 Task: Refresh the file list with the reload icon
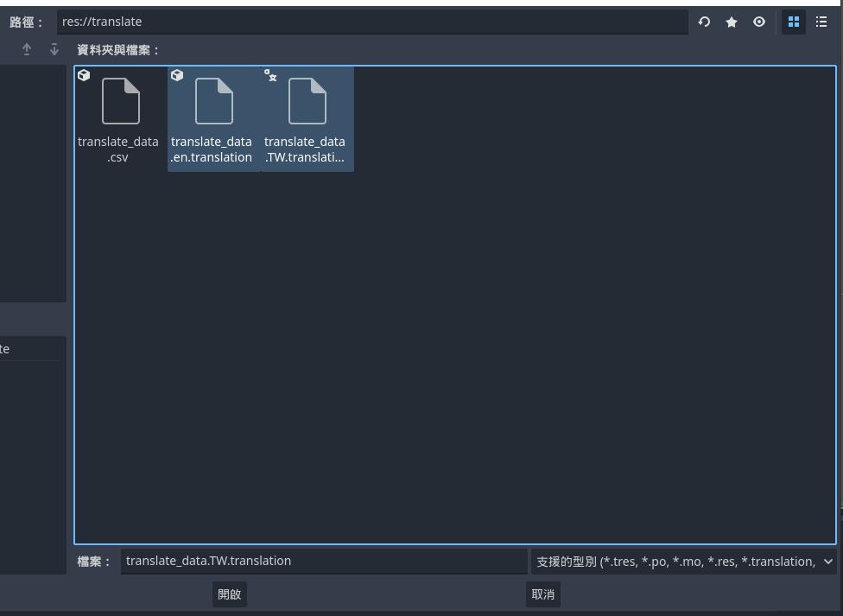704,22
